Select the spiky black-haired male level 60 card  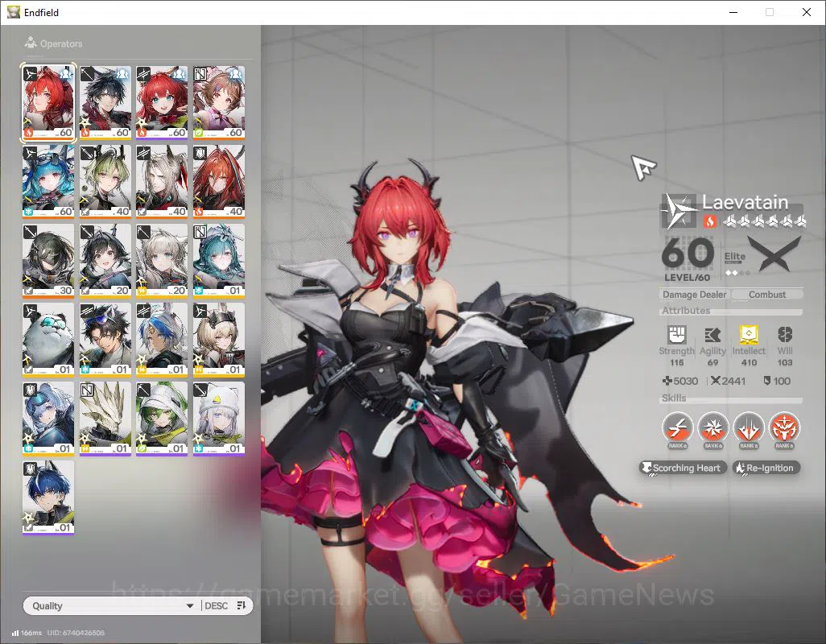coord(105,103)
